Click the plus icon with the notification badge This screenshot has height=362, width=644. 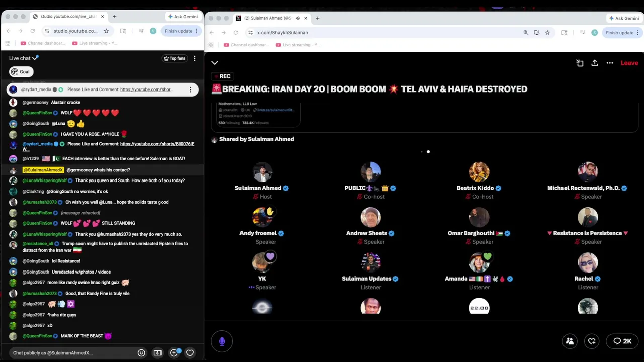pos(174,353)
